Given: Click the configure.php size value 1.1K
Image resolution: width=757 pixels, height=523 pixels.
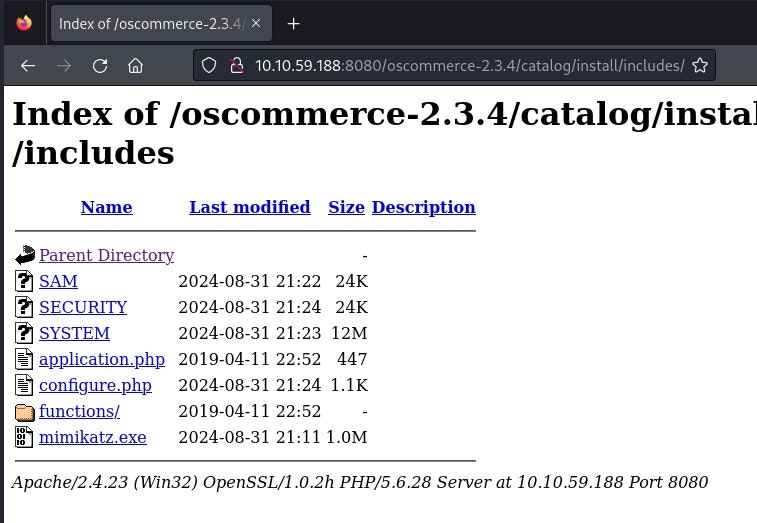Looking at the screenshot, I should coord(350,385).
